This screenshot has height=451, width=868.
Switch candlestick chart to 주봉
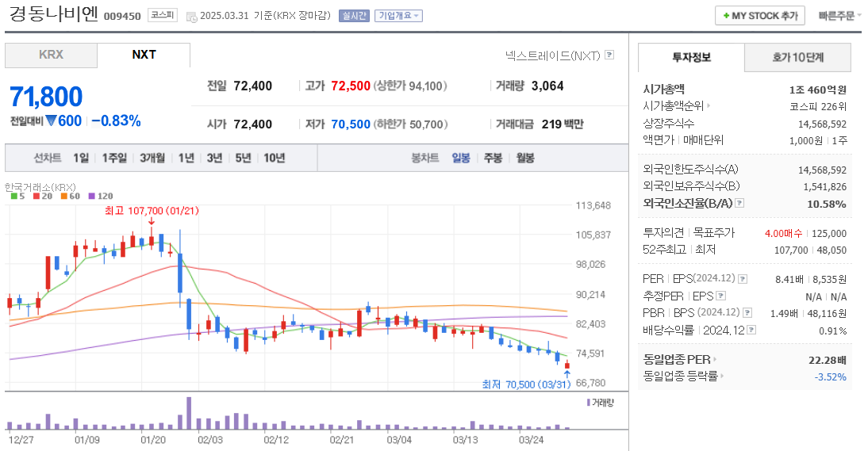coord(493,158)
